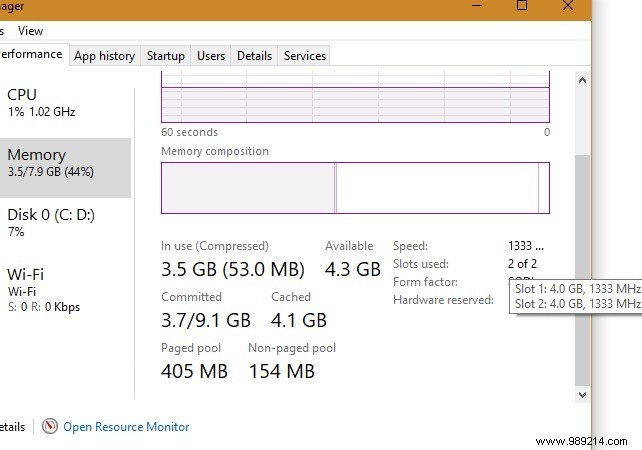This screenshot has width=642, height=450.
Task: Switch to the App history tab
Action: tap(104, 56)
